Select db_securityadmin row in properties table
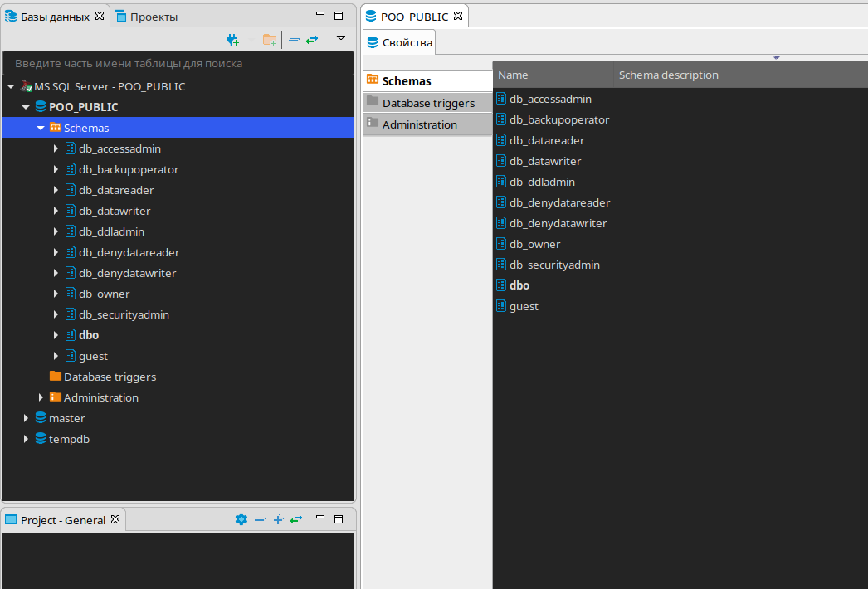The width and height of the screenshot is (868, 589). click(680, 265)
